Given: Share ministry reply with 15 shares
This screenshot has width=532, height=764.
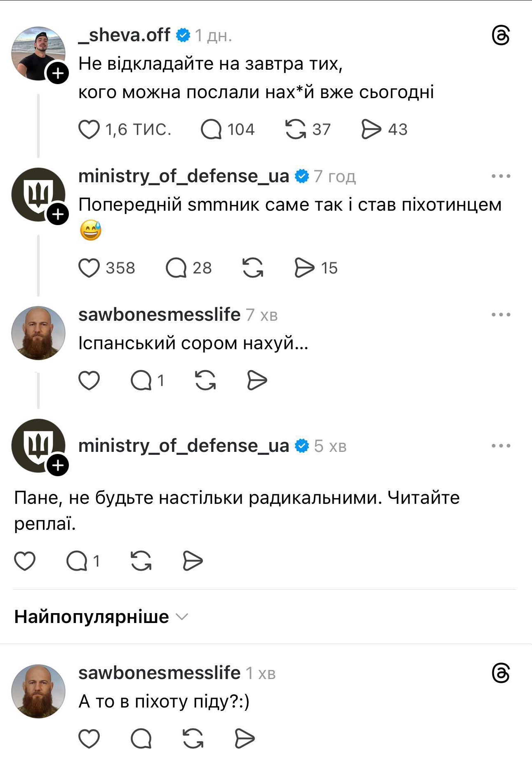Looking at the screenshot, I should pyautogui.click(x=304, y=268).
